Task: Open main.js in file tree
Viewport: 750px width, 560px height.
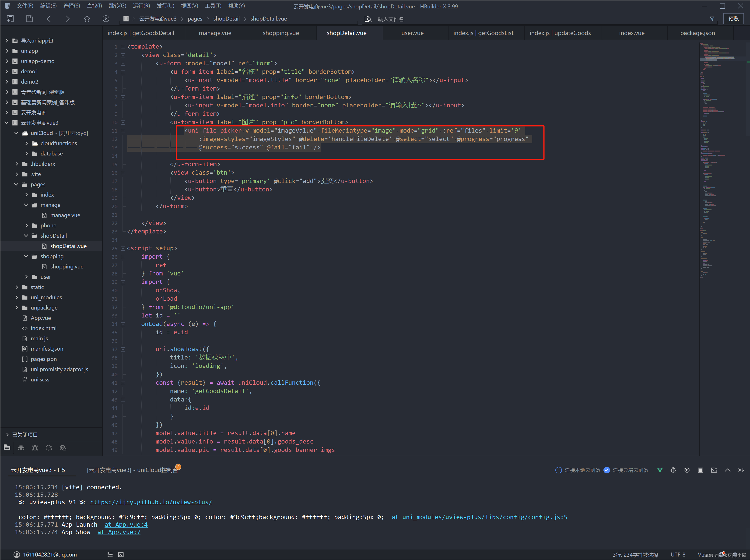Action: [39, 338]
